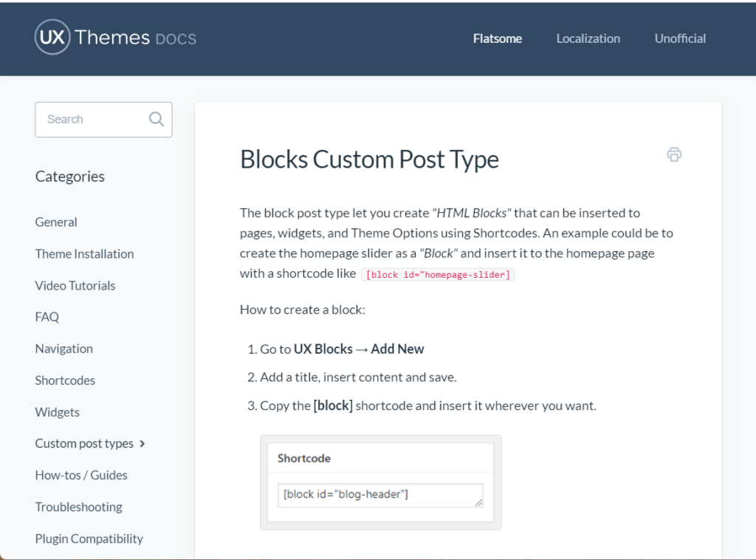Click "UX Blocks" bold text in step 1
Image resolution: width=756 pixels, height=560 pixels.
tap(323, 349)
